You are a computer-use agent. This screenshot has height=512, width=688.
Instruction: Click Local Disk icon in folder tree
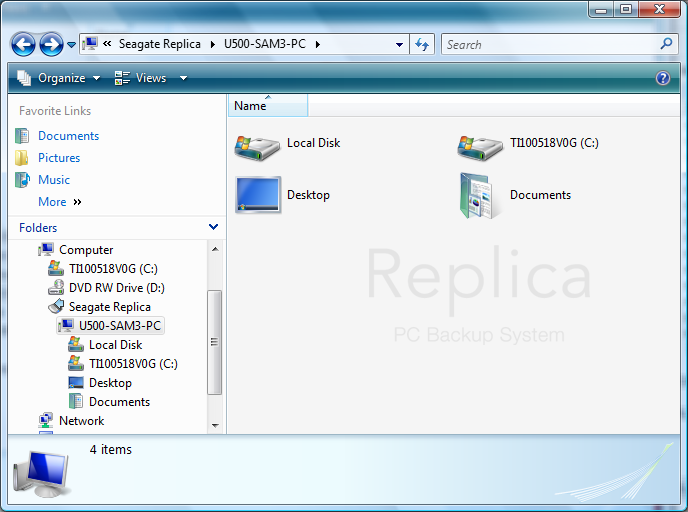[76, 344]
